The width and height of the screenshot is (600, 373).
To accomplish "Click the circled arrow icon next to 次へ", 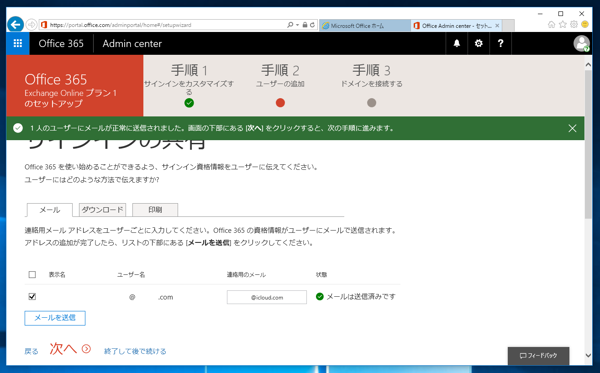I will (x=86, y=349).
